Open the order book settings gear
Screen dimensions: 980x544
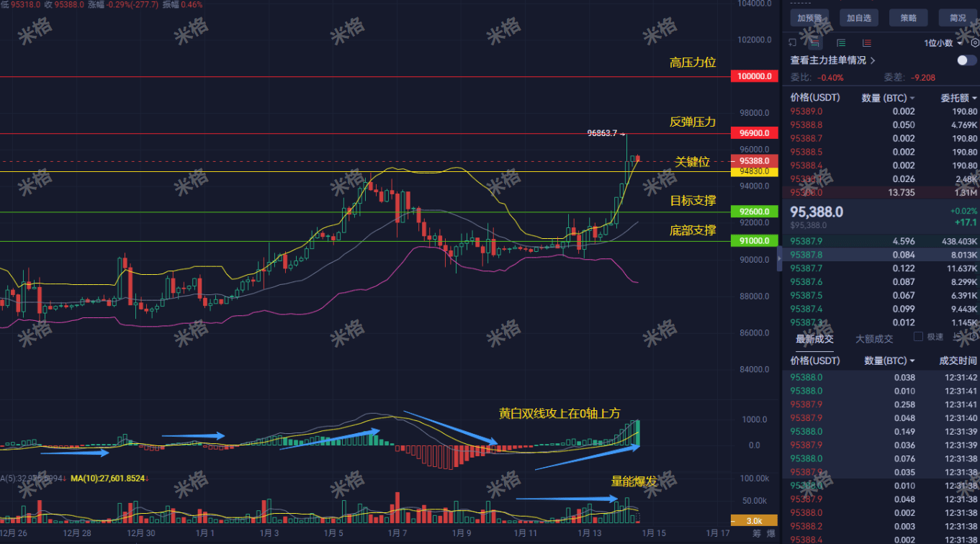974,42
